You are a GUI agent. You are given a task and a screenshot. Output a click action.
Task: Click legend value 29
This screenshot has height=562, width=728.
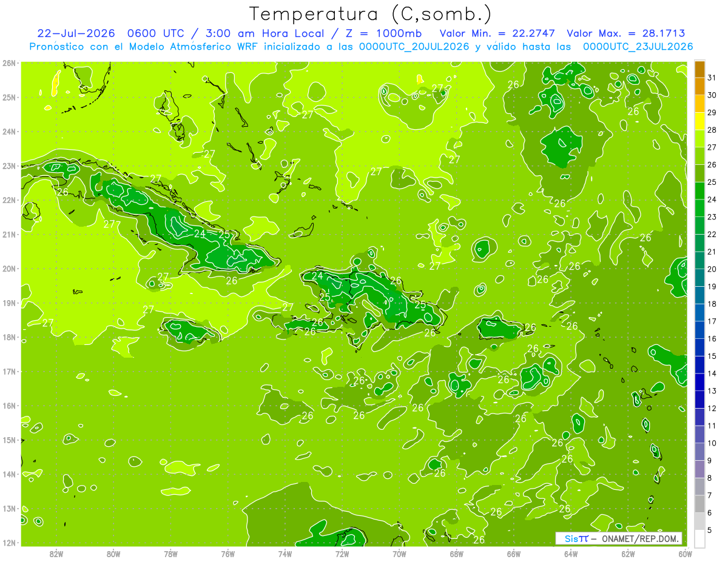(x=712, y=113)
